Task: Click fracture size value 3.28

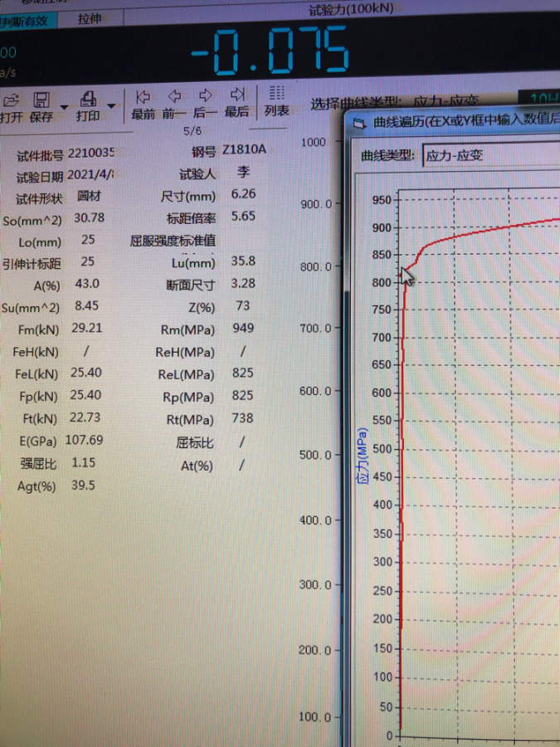Action: [x=243, y=284]
